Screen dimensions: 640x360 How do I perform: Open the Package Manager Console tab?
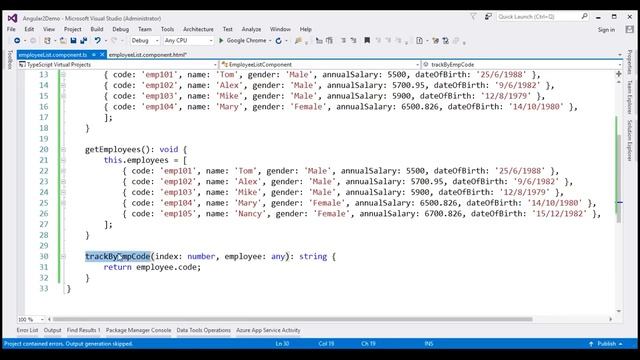click(138, 330)
